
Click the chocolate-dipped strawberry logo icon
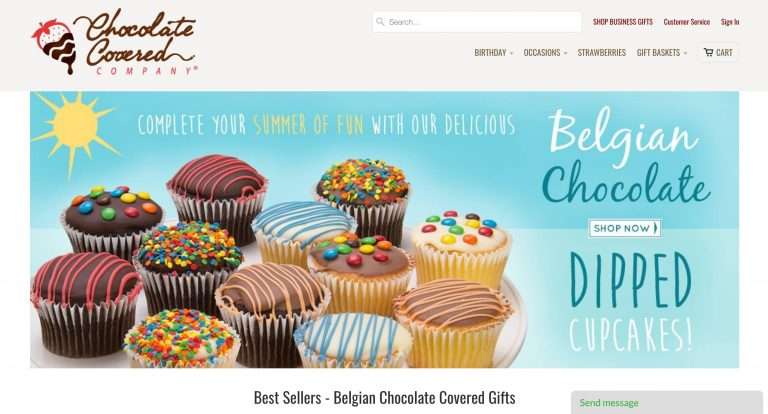(x=54, y=47)
